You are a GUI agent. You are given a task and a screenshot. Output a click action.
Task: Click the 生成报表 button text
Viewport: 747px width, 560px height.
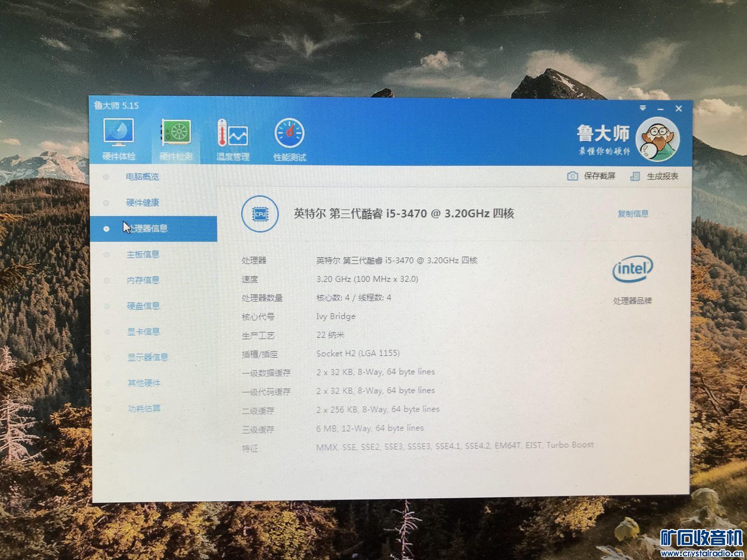tap(662, 176)
